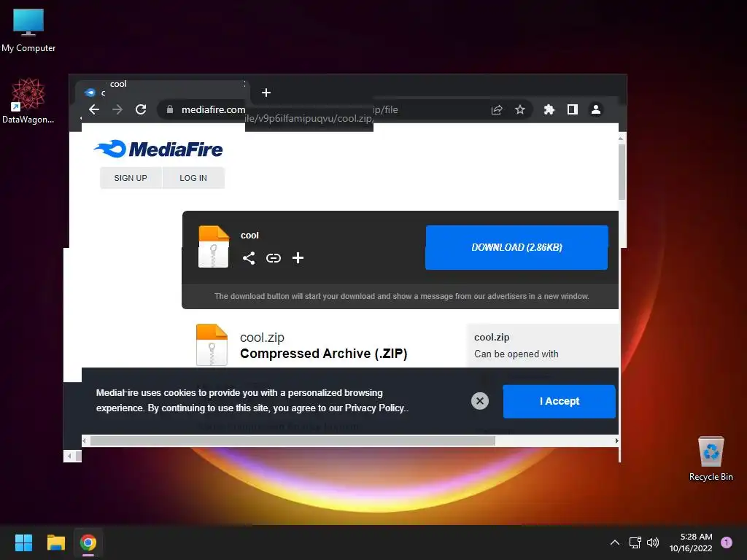The image size is (747, 560).
Task: Open the clock showing 5:28 AM
Action: (691, 542)
